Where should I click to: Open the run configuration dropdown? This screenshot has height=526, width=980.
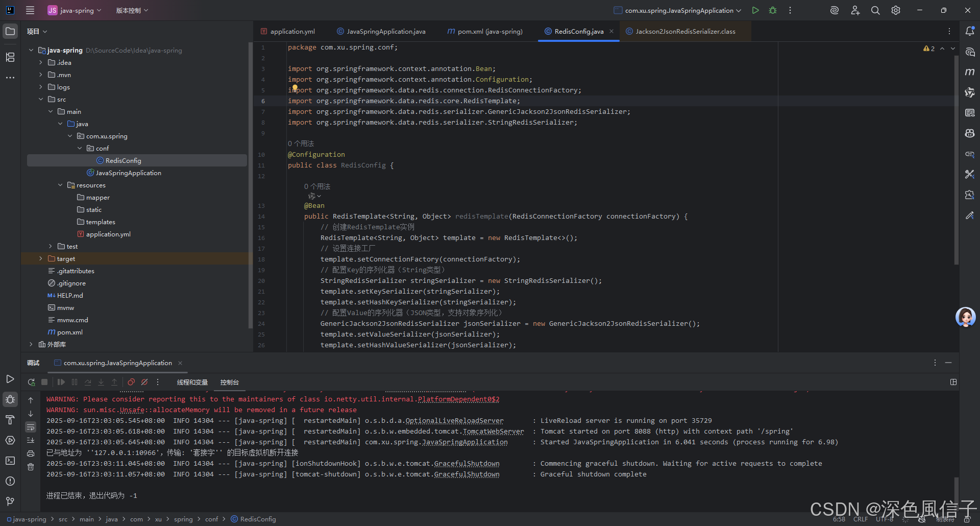pyautogui.click(x=677, y=10)
